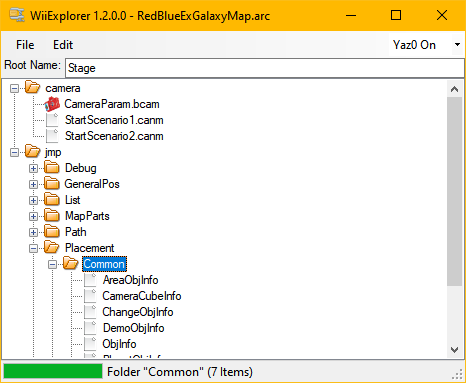Select StartScenario1.canm in the tree
Viewport: 466px width, 383px height.
(114, 120)
